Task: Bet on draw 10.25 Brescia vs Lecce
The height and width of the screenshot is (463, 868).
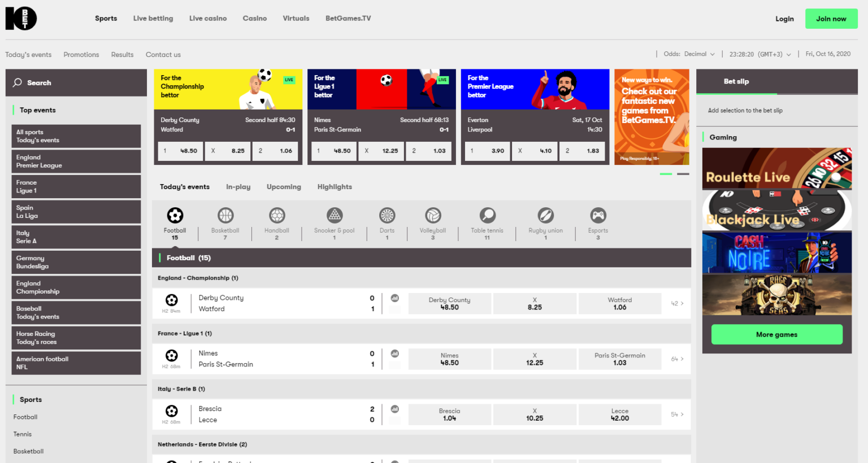Action: (x=535, y=414)
